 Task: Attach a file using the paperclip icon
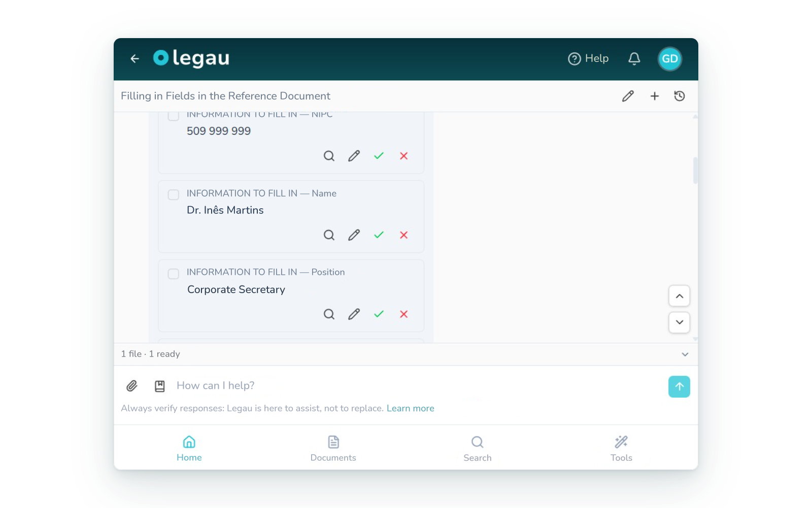pos(132,386)
